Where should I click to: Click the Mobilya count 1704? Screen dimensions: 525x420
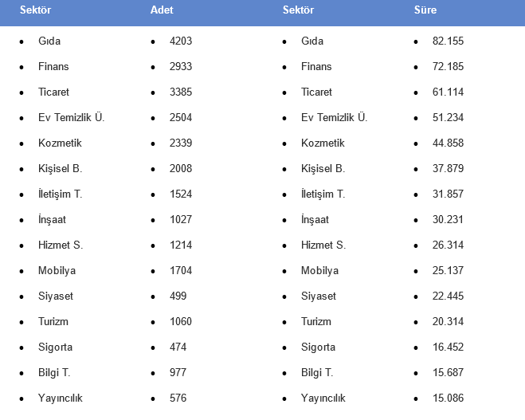181,270
